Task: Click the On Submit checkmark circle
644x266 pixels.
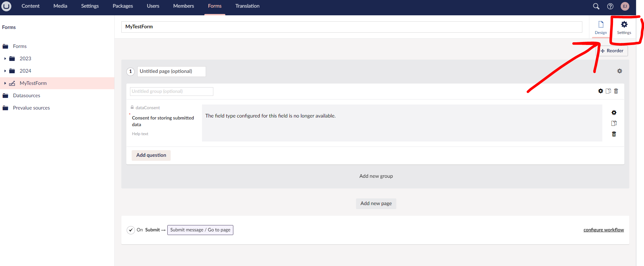Action: tap(131, 230)
